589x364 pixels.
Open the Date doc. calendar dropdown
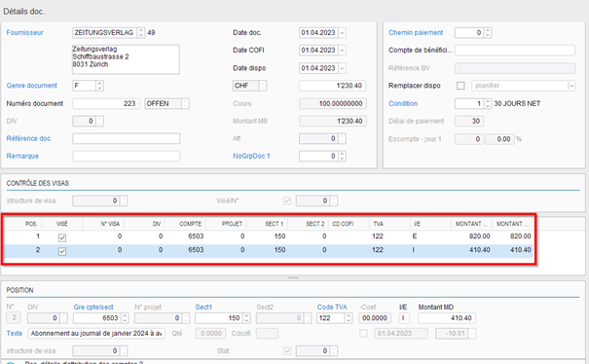click(x=342, y=33)
